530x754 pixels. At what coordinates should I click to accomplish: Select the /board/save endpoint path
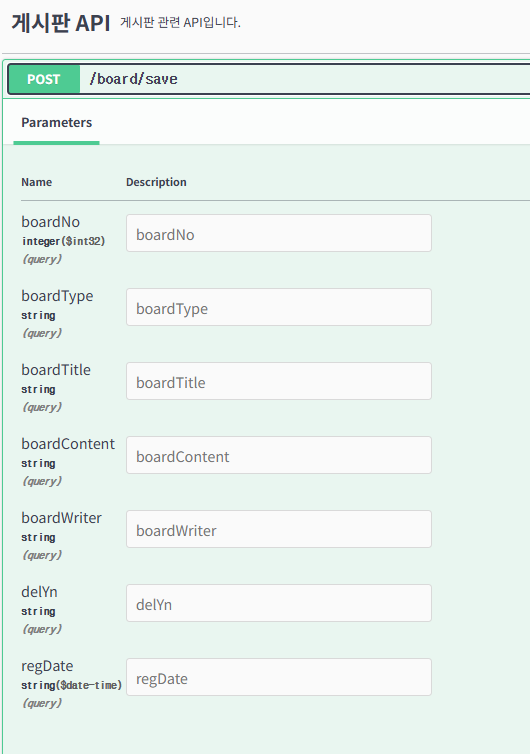click(133, 79)
